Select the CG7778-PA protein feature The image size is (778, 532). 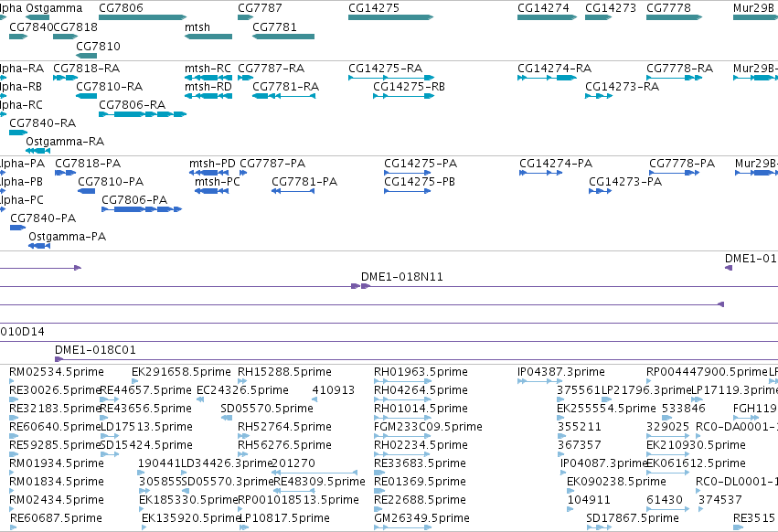coord(675,173)
